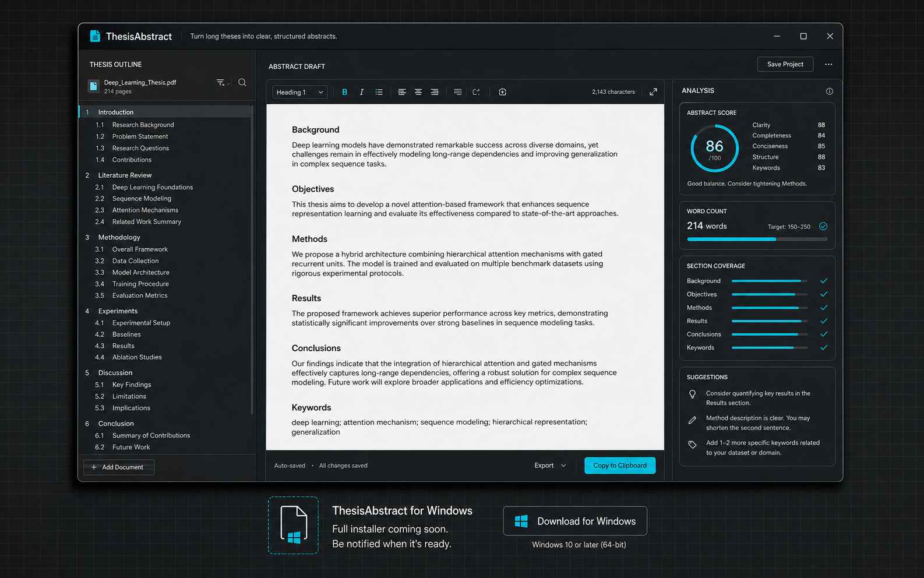The width and height of the screenshot is (924, 578).
Task: Open Research Background in the outline
Action: click(x=143, y=125)
